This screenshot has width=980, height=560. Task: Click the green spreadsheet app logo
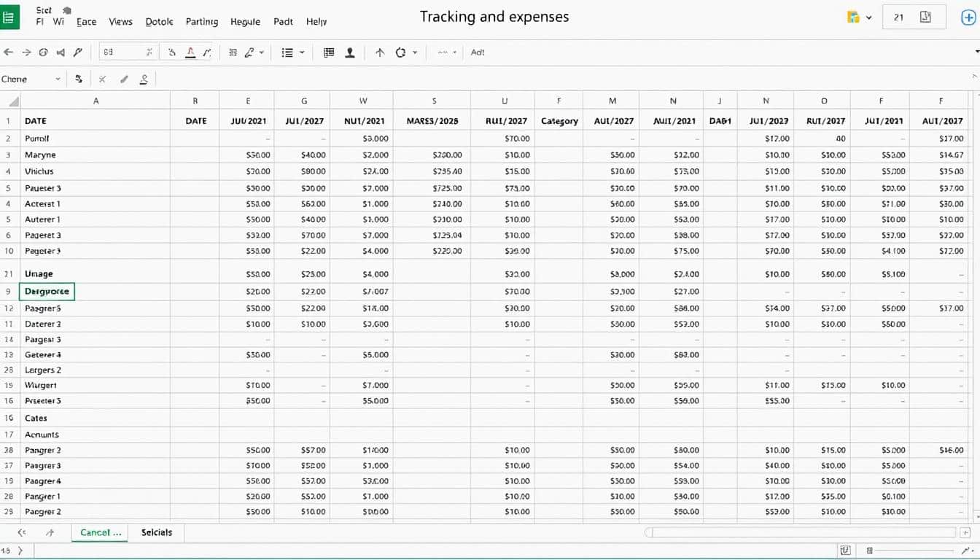[10, 17]
